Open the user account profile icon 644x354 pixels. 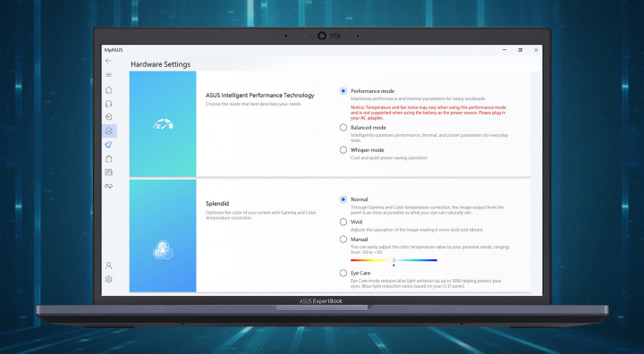point(108,265)
